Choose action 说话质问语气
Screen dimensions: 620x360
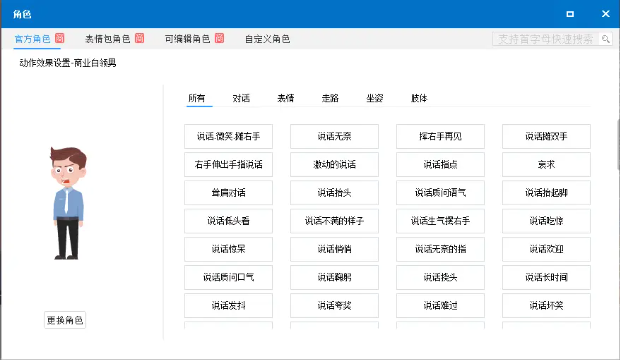440,193
